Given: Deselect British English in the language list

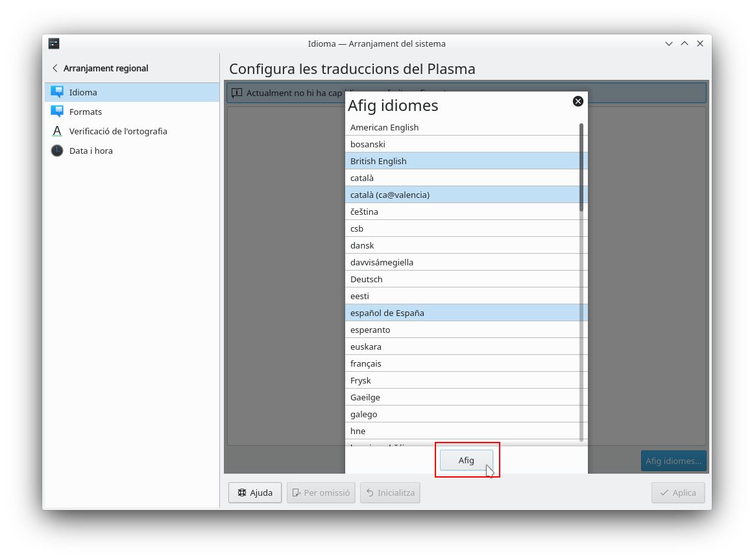Looking at the screenshot, I should pyautogui.click(x=378, y=161).
